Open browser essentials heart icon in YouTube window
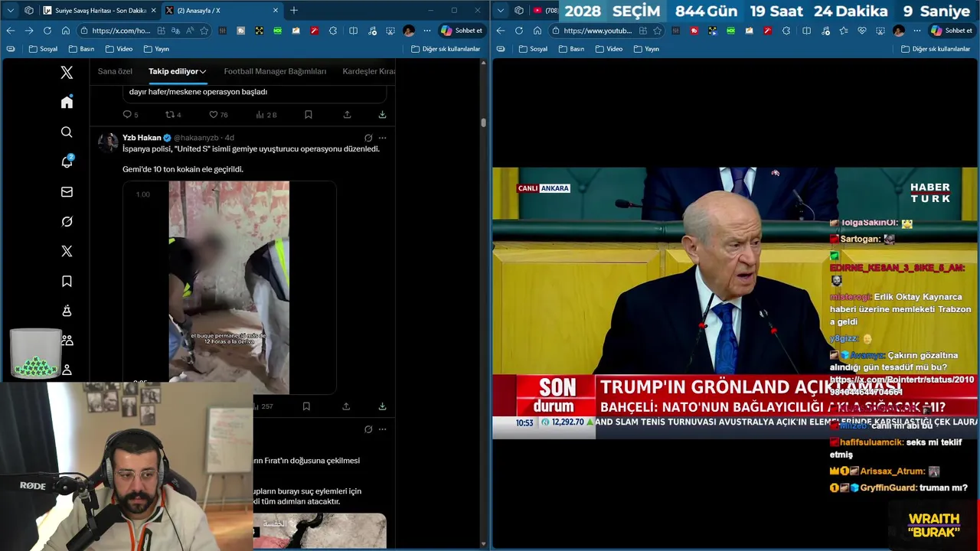This screenshot has height=551, width=980. point(861,31)
